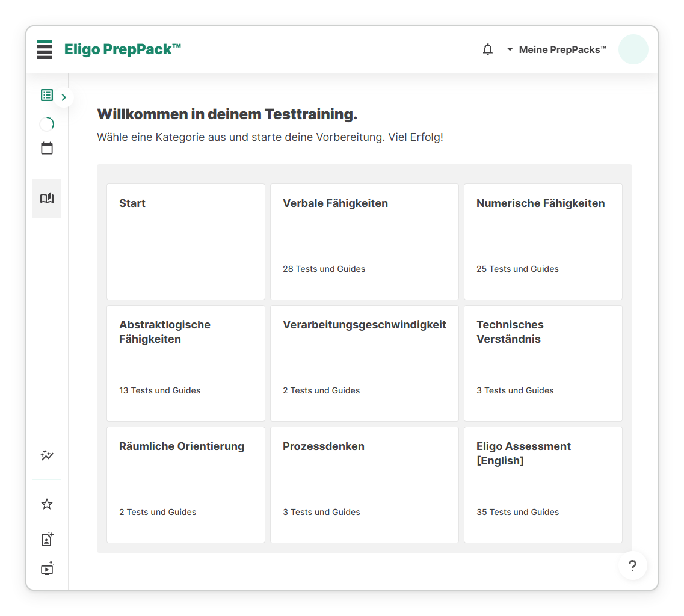Click the '28 Tests und Guides' text

[324, 269]
